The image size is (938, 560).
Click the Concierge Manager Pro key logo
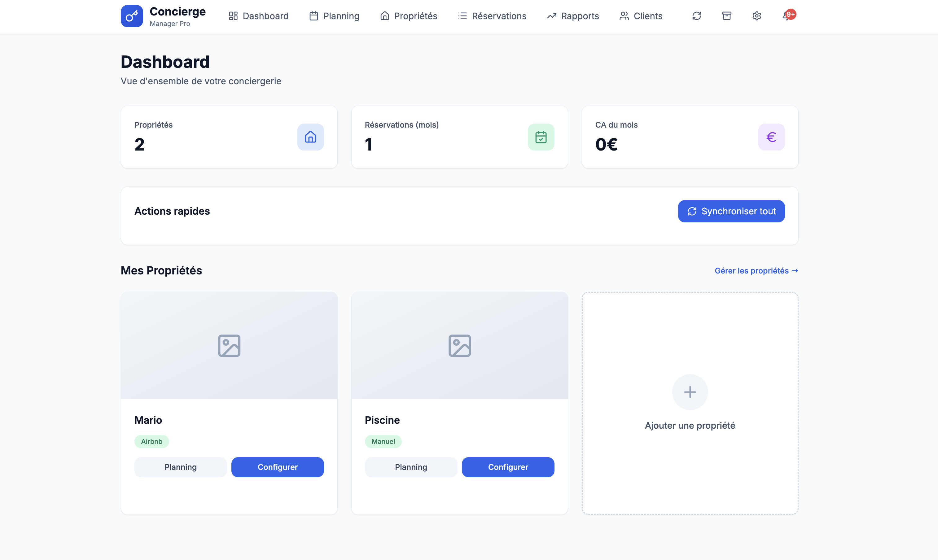pyautogui.click(x=131, y=16)
